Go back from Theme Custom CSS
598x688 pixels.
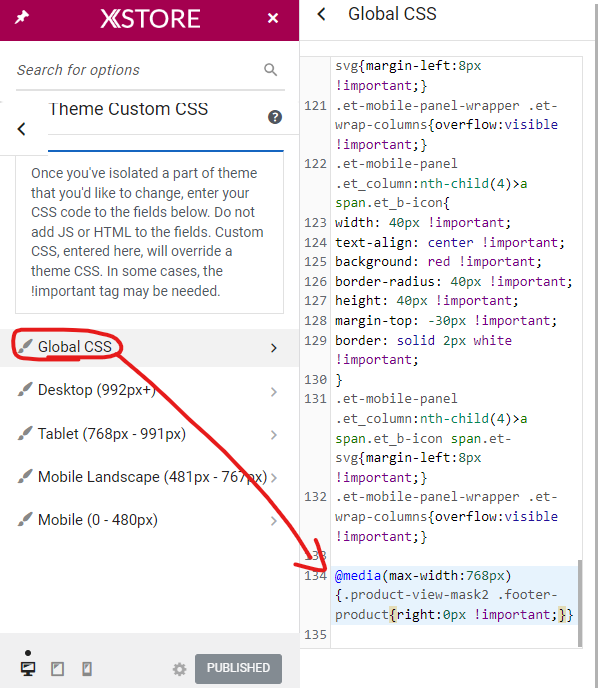(21, 129)
